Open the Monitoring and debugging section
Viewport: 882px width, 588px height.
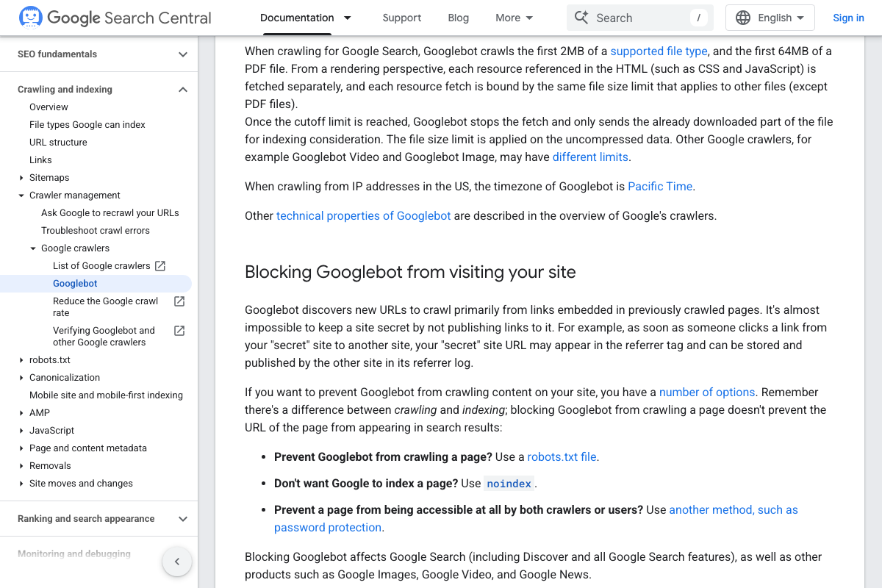point(74,554)
